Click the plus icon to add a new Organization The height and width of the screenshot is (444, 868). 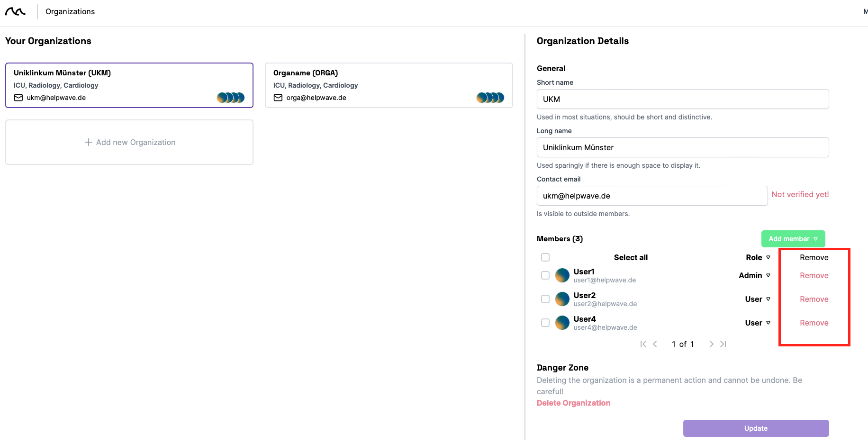click(89, 142)
